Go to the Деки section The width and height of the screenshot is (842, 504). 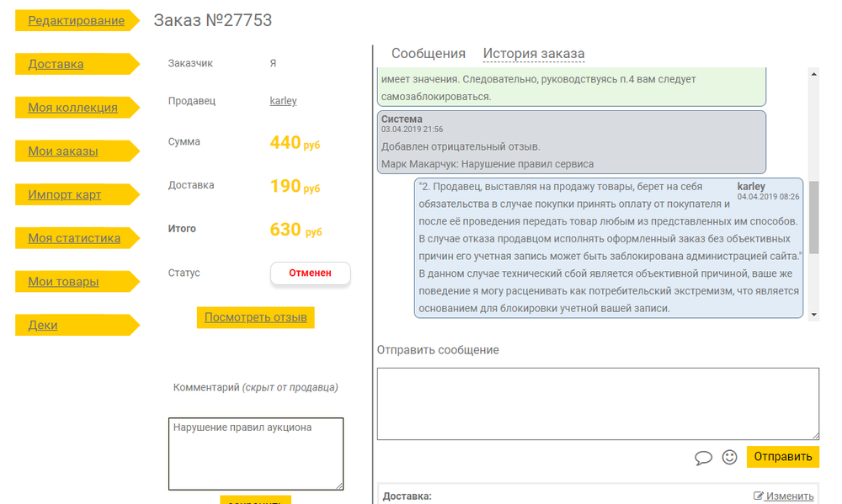pyautogui.click(x=43, y=325)
